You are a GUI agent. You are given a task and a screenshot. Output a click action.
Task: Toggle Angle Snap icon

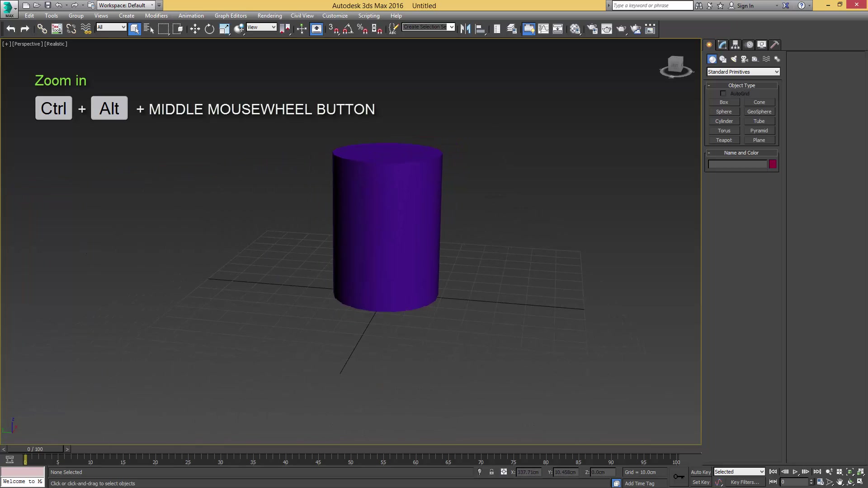click(347, 29)
